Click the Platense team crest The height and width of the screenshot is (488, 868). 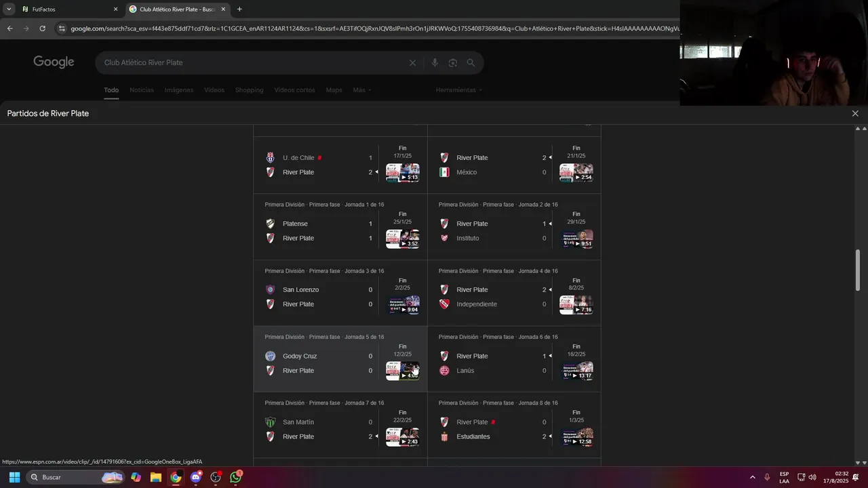pos(270,224)
